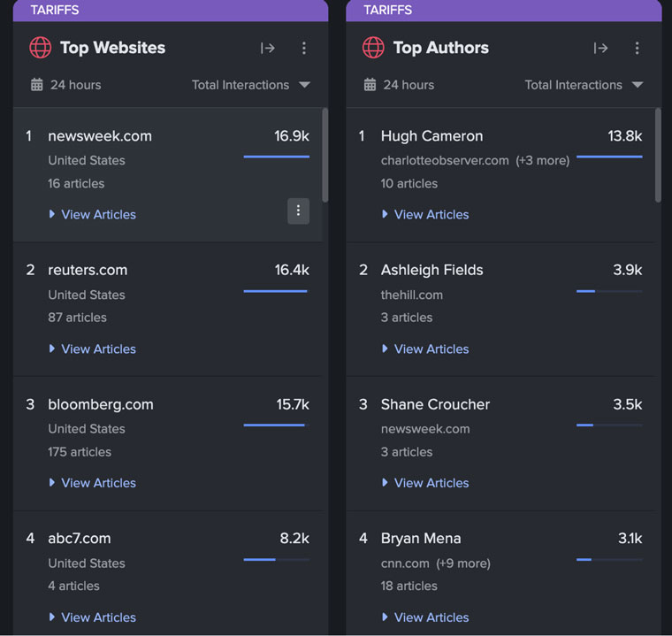Click the (+9 more) sources for Bryan Mena

463,563
